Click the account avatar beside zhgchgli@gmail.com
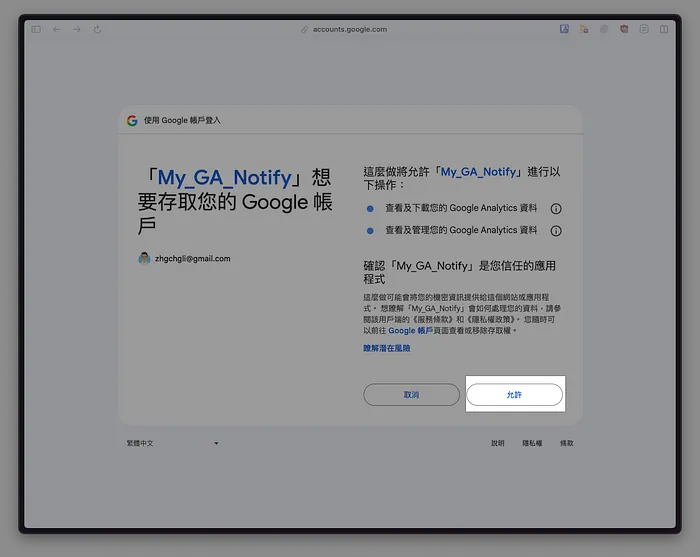700x557 pixels. (144, 258)
